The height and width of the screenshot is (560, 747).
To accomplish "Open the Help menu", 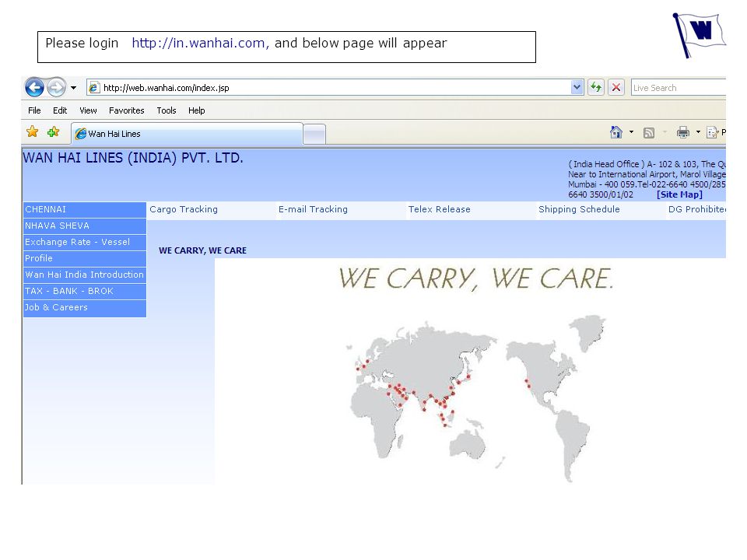I will click(196, 110).
